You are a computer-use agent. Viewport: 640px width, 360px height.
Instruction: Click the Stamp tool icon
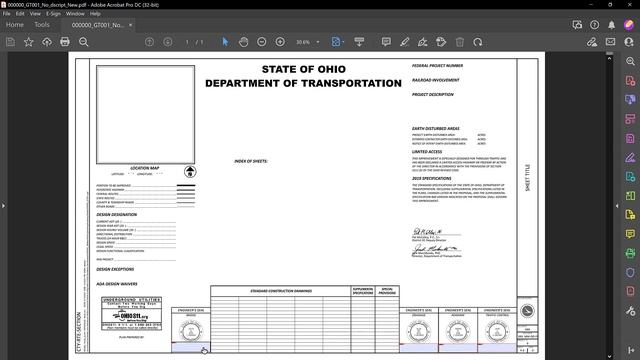[441, 42]
